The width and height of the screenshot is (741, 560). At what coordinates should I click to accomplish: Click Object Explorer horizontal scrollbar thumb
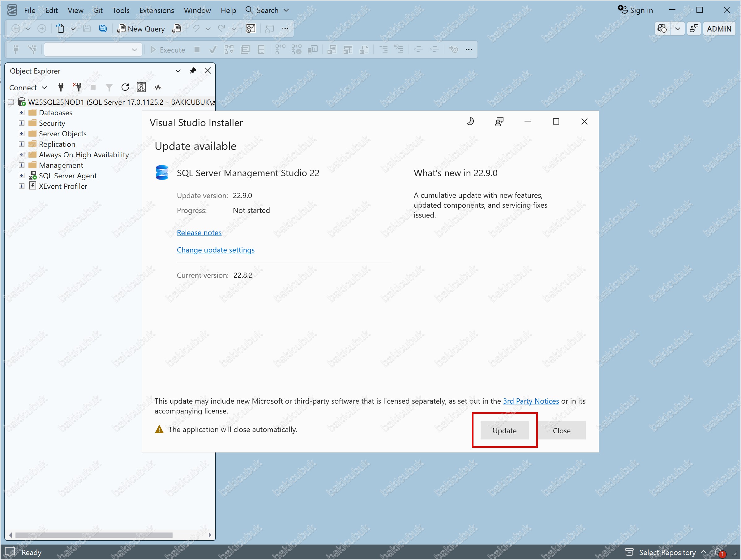[94, 535]
